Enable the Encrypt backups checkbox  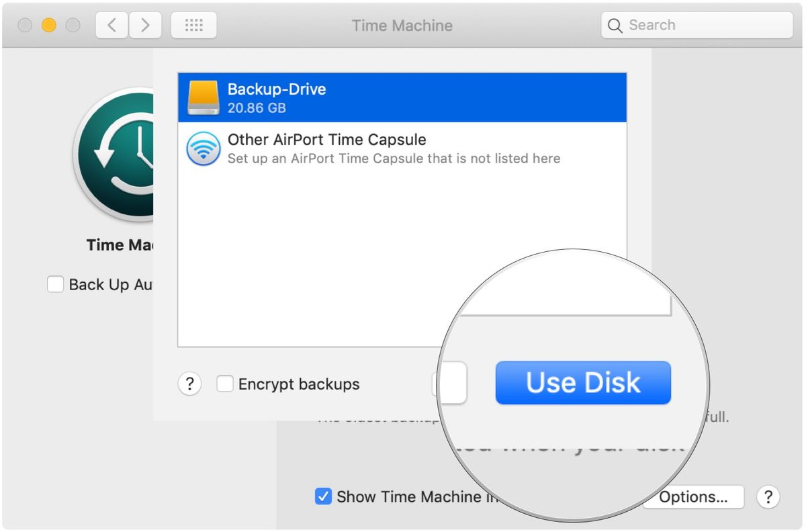225,384
